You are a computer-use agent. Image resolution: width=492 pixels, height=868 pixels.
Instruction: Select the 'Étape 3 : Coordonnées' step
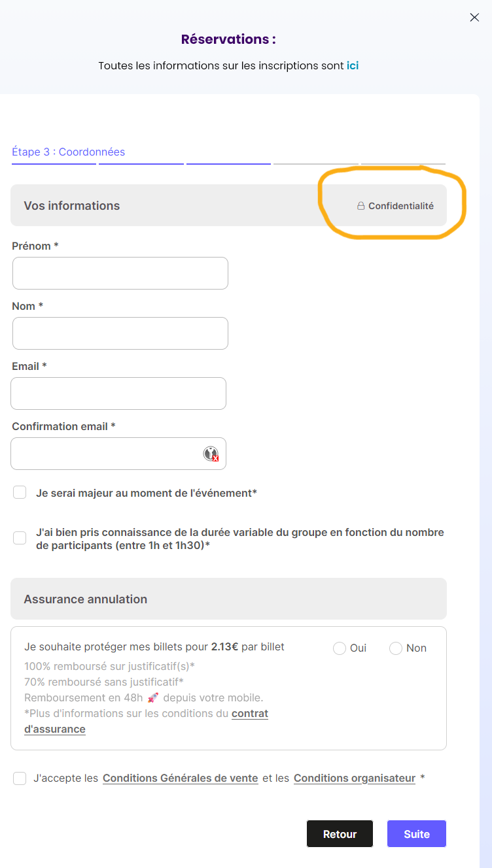point(68,152)
